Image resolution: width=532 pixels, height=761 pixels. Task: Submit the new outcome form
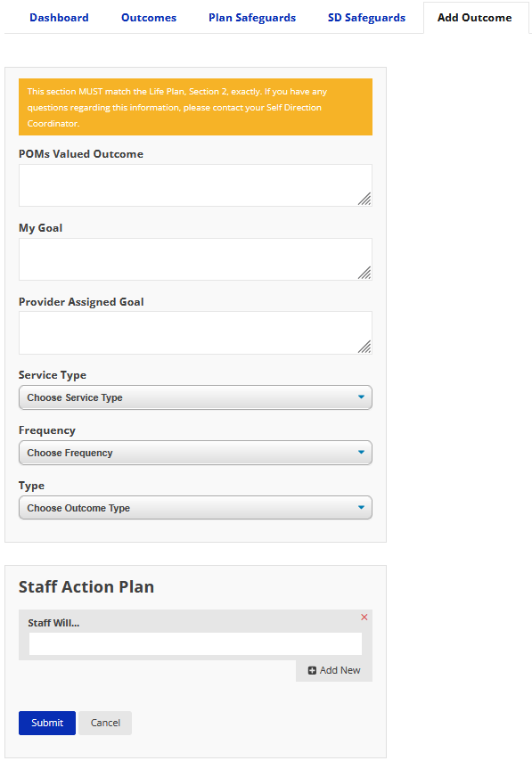(x=47, y=723)
